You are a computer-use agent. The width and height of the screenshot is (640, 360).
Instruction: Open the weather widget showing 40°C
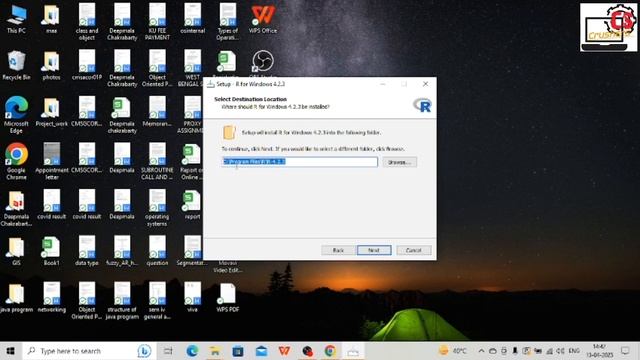click(x=452, y=351)
